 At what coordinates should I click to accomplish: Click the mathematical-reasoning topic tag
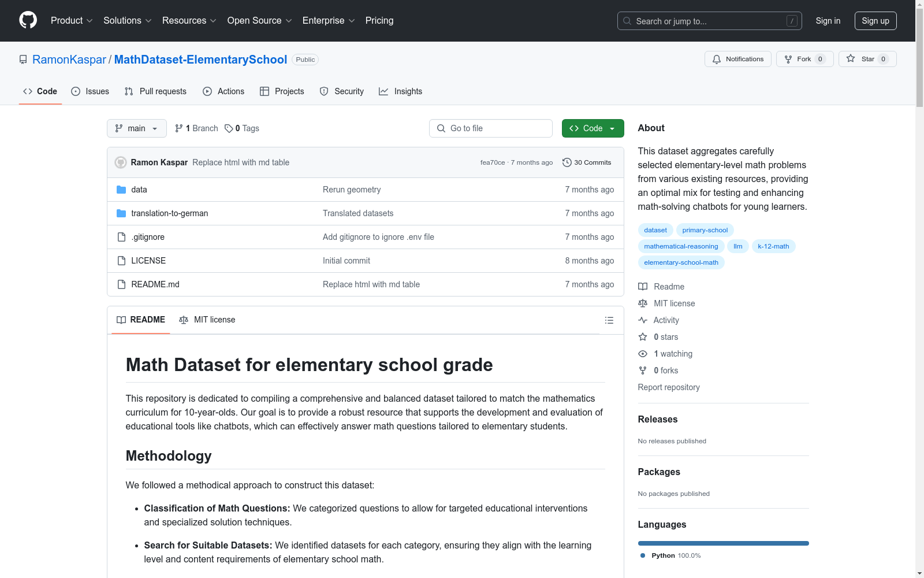681,246
